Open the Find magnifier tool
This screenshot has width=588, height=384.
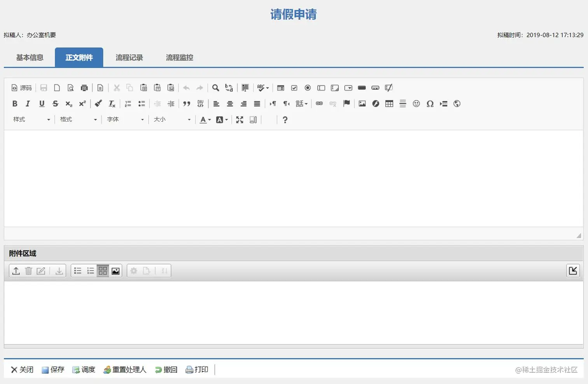(215, 88)
